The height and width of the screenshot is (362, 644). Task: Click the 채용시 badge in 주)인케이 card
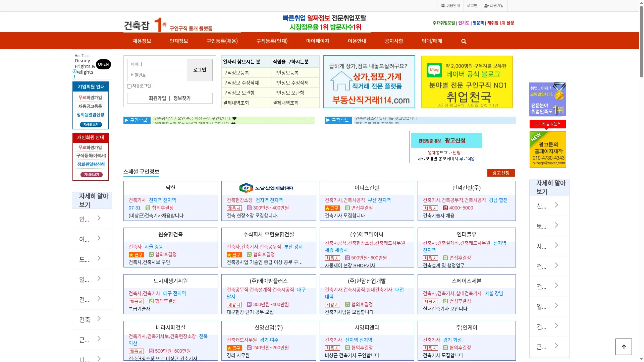point(430,348)
